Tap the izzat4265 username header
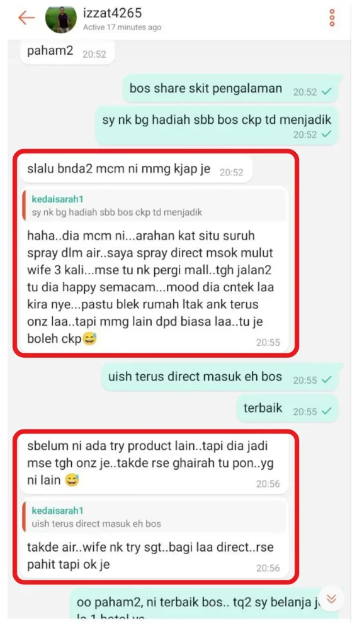This screenshot has height=644, width=357. click(x=112, y=13)
